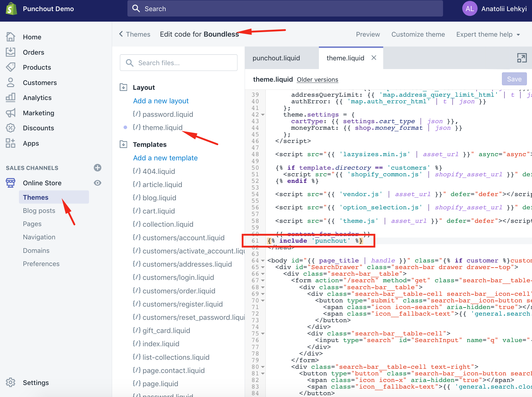Open customers/login.liquid template
532x397 pixels.
click(x=173, y=277)
